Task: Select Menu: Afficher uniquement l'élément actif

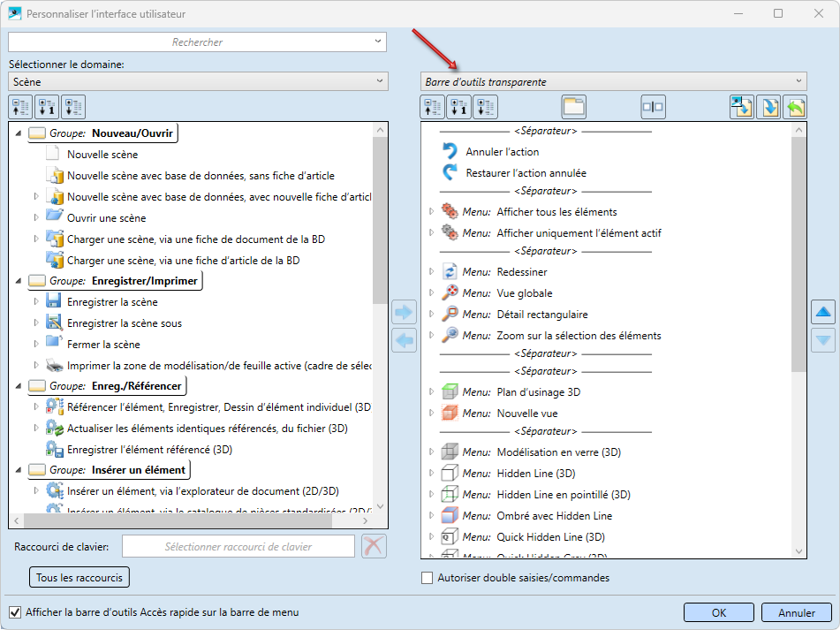Action: (562, 233)
